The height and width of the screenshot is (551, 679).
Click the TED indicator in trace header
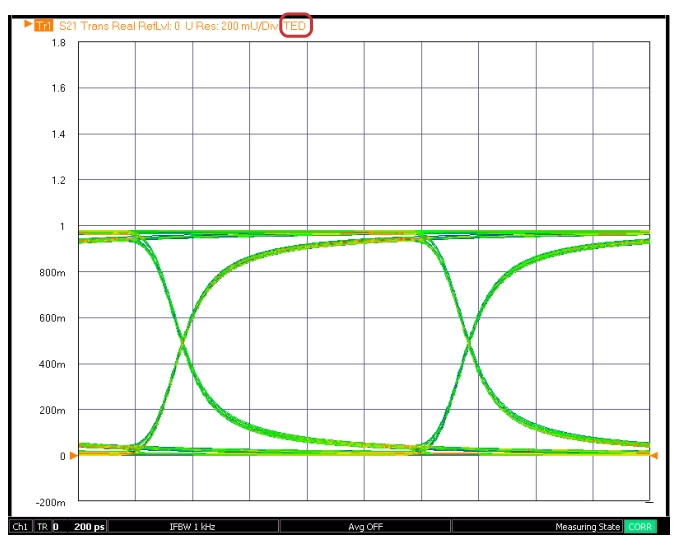(x=295, y=26)
